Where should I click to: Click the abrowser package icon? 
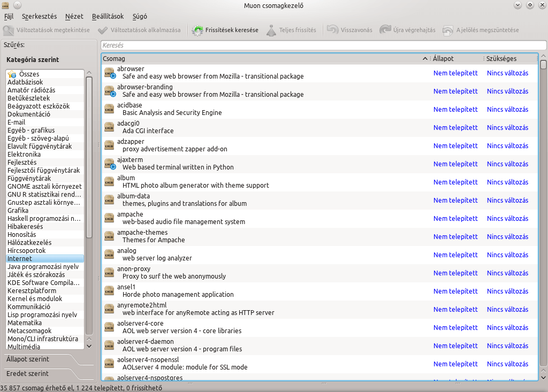click(109, 73)
